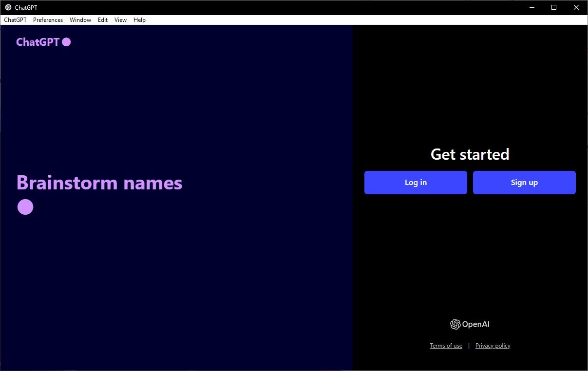Click the Log in button
Viewport: 588px width, 371px height.
pyautogui.click(x=416, y=183)
